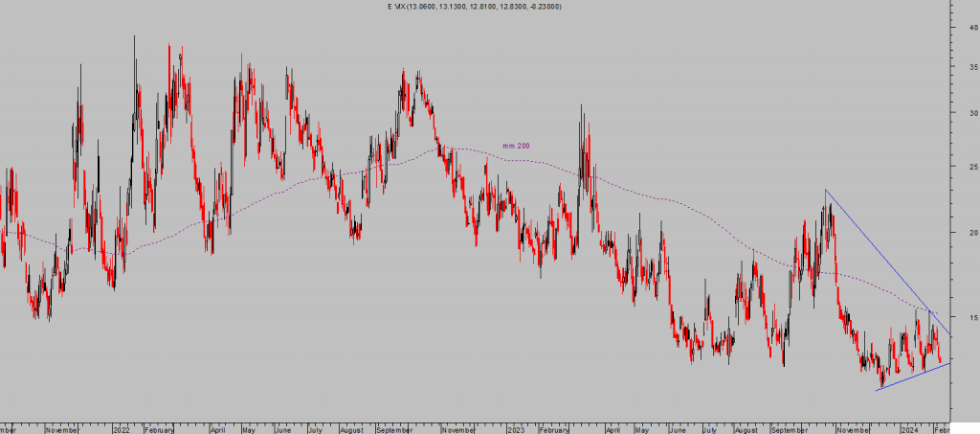Select the 20 price axis label
Screen dimensions: 980x434
click(973, 233)
